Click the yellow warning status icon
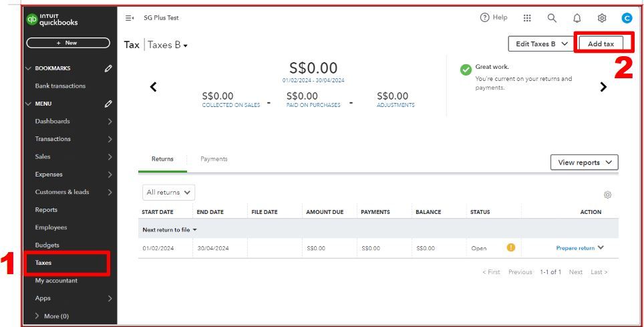 [x=511, y=247]
